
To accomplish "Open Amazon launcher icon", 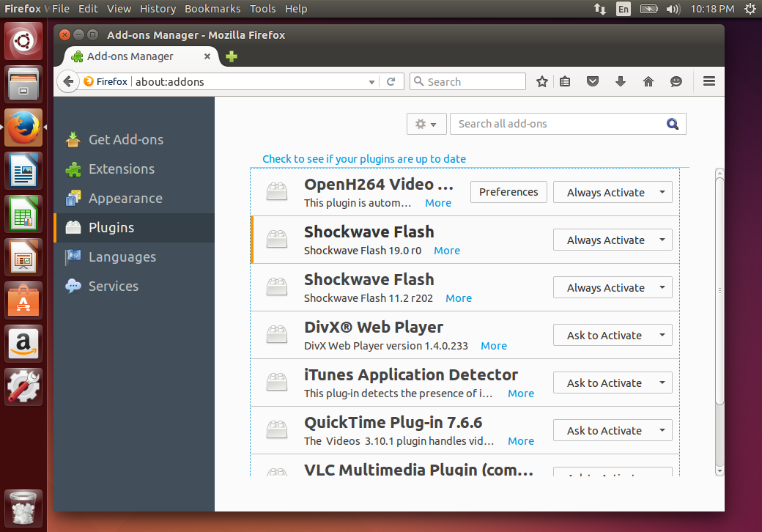I will [x=23, y=344].
